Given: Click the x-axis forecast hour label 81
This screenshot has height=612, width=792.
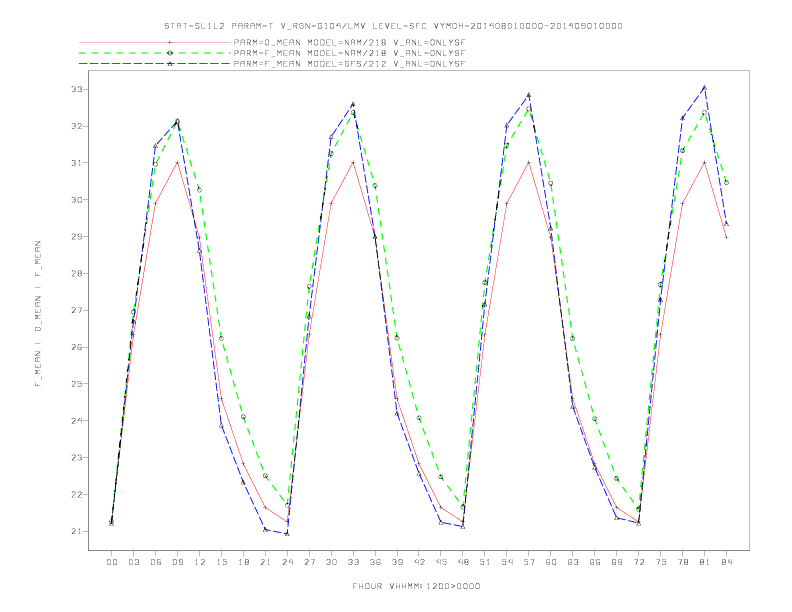Looking at the screenshot, I should click(x=705, y=562).
